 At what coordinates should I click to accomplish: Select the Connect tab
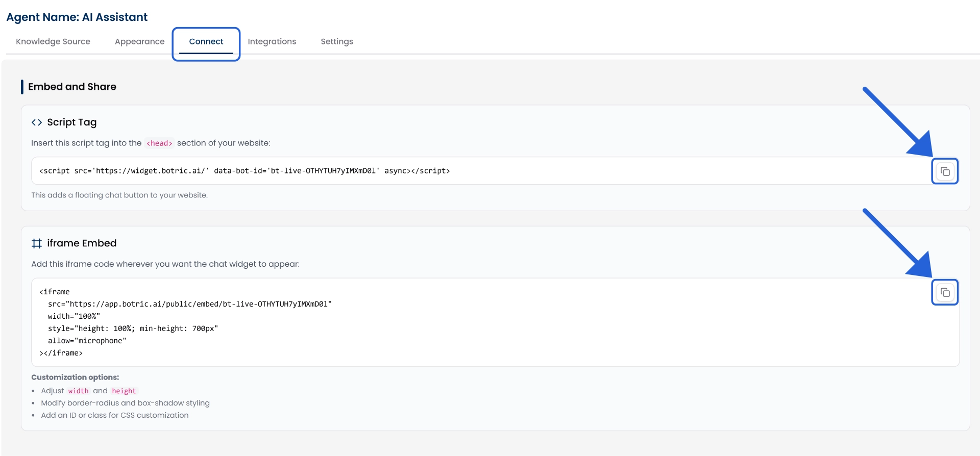click(206, 41)
